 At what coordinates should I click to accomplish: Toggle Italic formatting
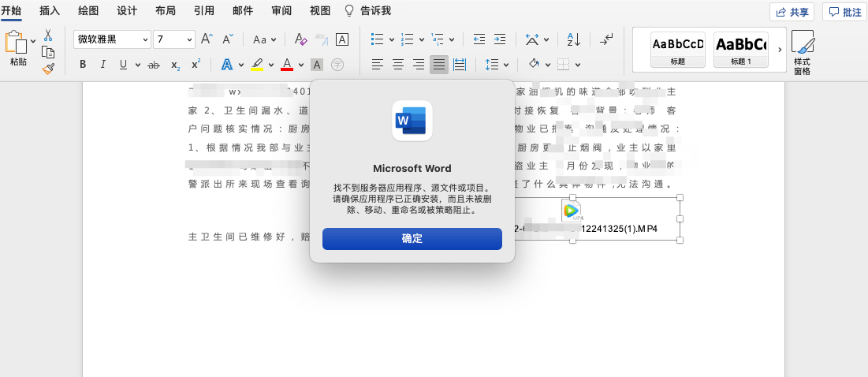pos(102,65)
